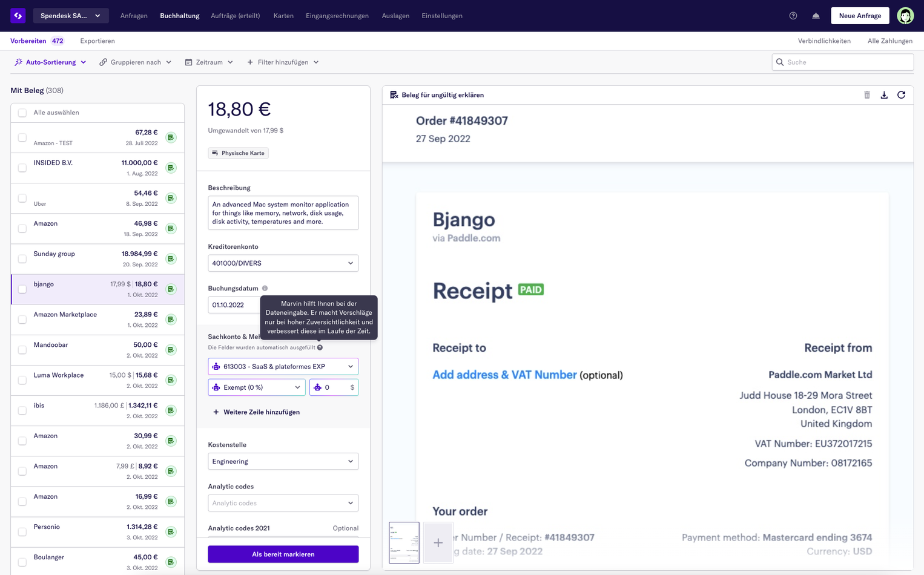Click the receipt status icon for Uber
Screen dimensions: 924x575
[171, 198]
